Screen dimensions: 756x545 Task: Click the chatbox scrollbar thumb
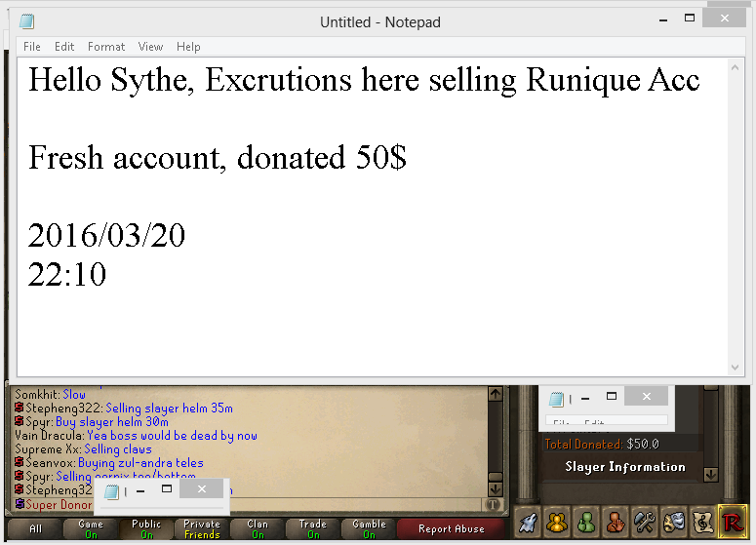[x=496, y=476]
